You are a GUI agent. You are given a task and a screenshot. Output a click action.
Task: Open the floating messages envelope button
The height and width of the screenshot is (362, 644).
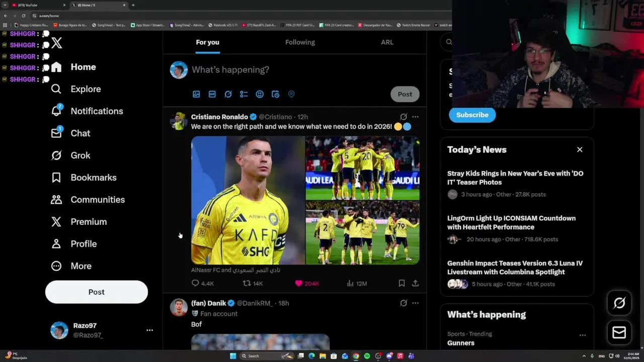(619, 333)
